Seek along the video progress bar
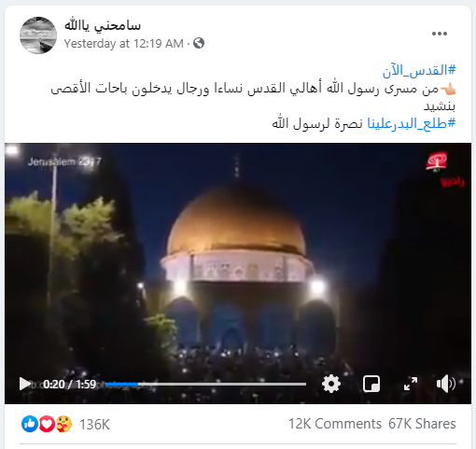Image resolution: width=476 pixels, height=449 pixels. pos(205,385)
